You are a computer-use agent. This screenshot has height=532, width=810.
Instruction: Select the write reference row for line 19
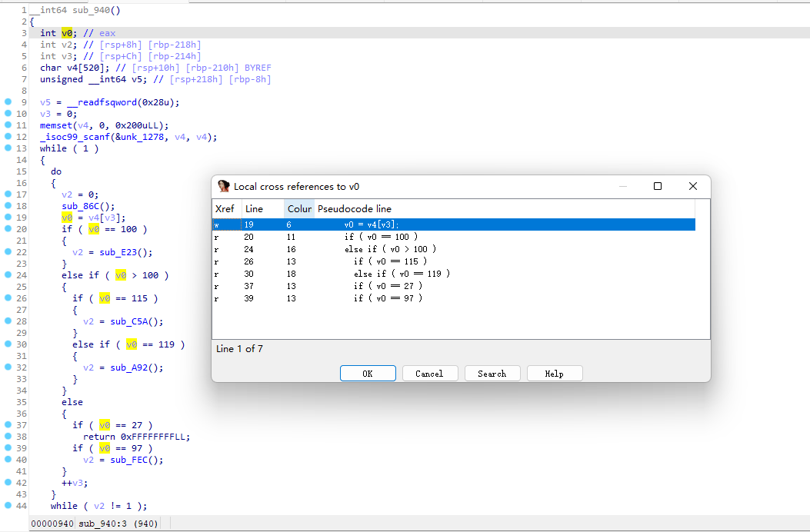(x=385, y=224)
